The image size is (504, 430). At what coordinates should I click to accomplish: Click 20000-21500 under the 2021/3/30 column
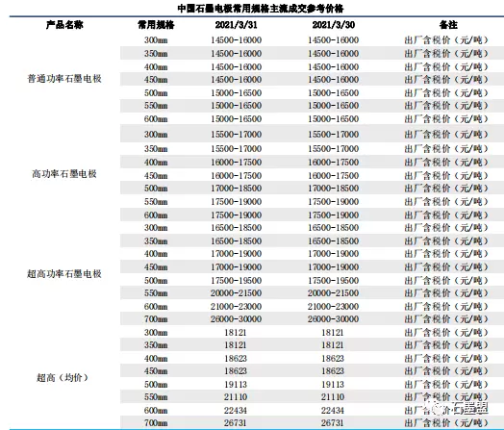click(x=334, y=293)
